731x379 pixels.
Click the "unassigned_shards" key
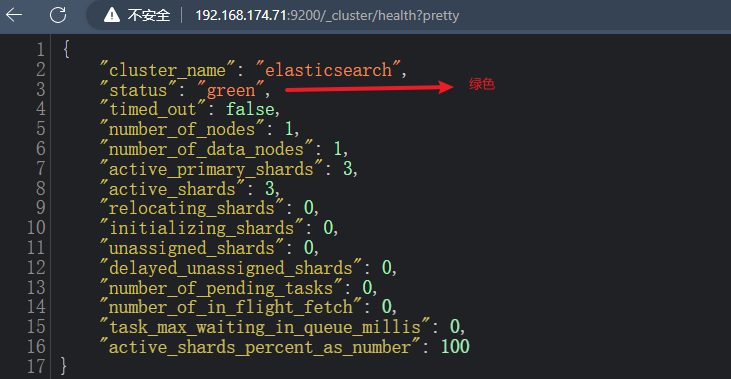pyautogui.click(x=192, y=248)
